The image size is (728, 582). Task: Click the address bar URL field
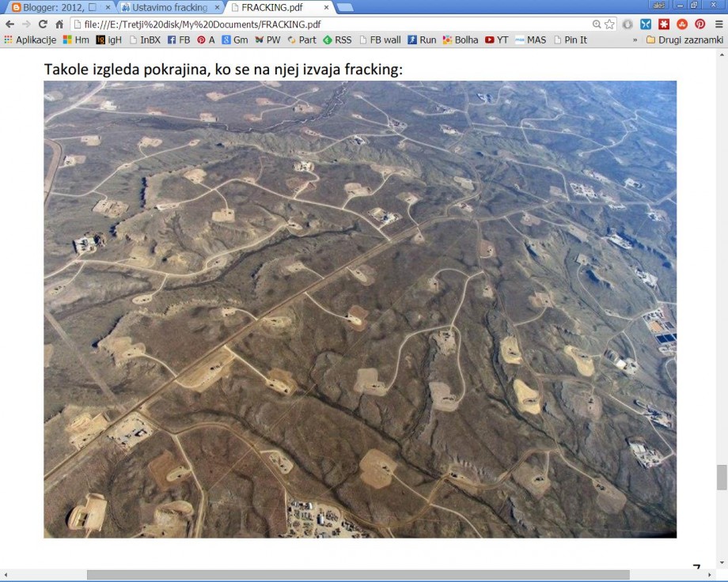click(317, 25)
